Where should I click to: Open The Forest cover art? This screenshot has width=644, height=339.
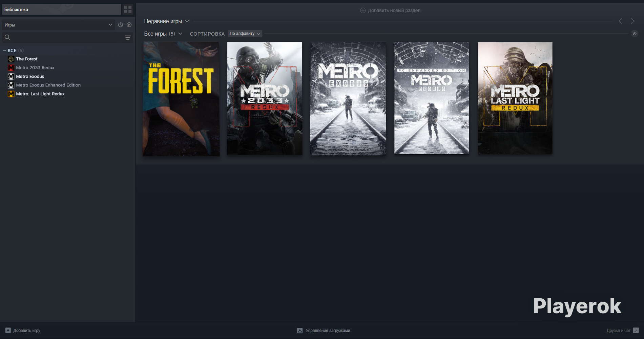point(181,99)
